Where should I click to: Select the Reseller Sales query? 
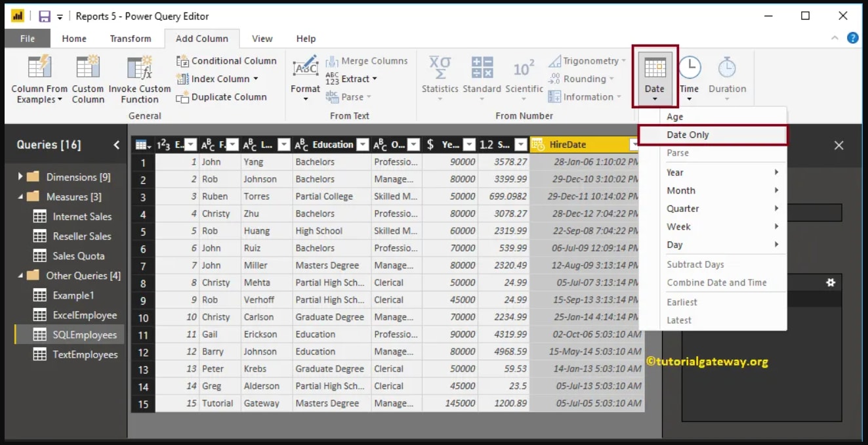pos(82,236)
